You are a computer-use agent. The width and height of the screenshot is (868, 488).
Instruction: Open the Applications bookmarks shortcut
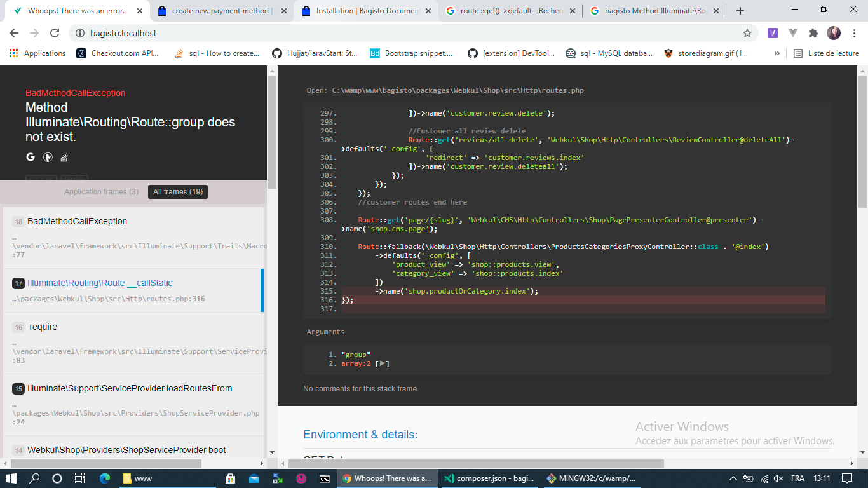click(x=37, y=53)
